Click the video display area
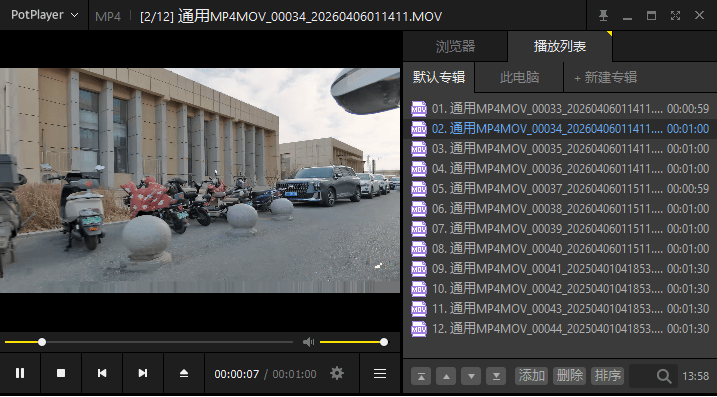Image resolution: width=717 pixels, height=397 pixels. 200,180
